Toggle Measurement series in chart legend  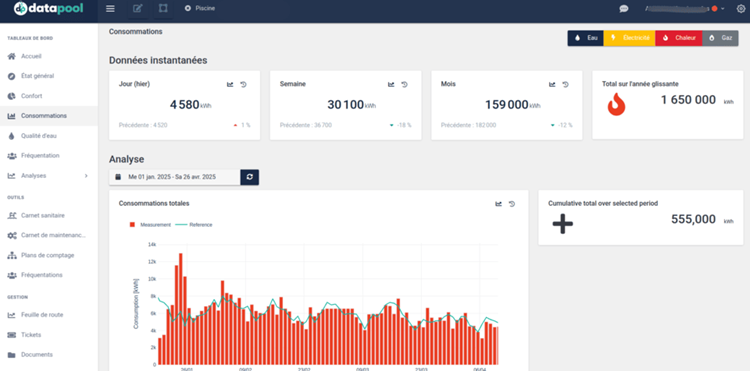pos(150,225)
